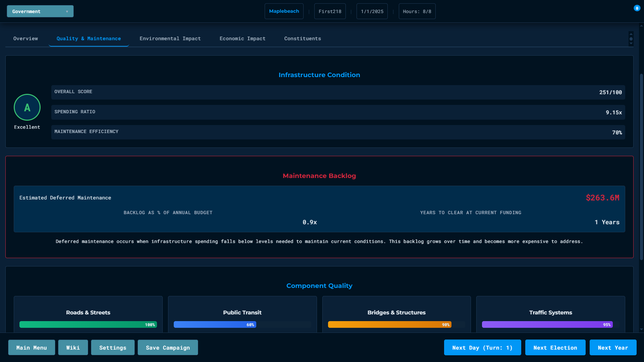Image resolution: width=644 pixels, height=362 pixels.
Task: Click the page scrollbar up arrow
Action: click(641, 26)
